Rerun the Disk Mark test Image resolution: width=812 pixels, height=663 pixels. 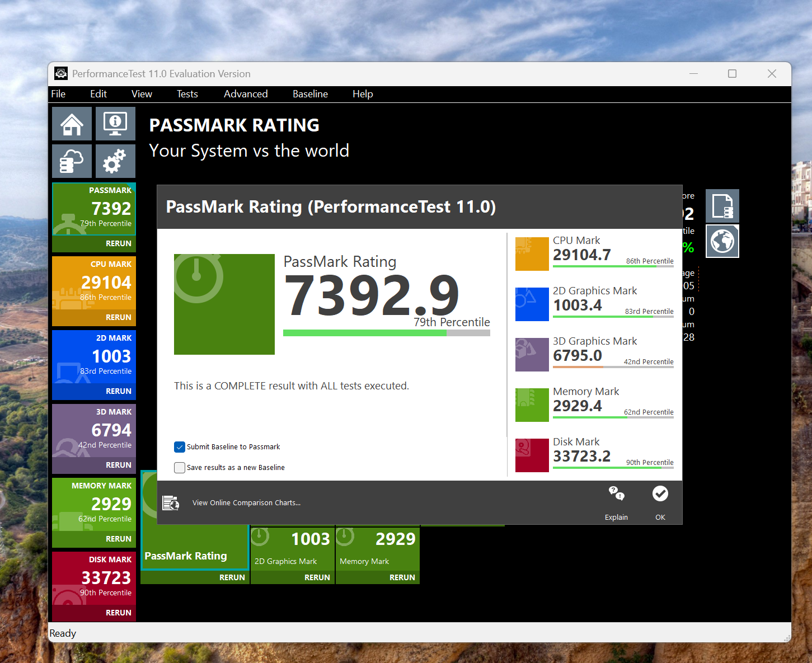point(119,613)
